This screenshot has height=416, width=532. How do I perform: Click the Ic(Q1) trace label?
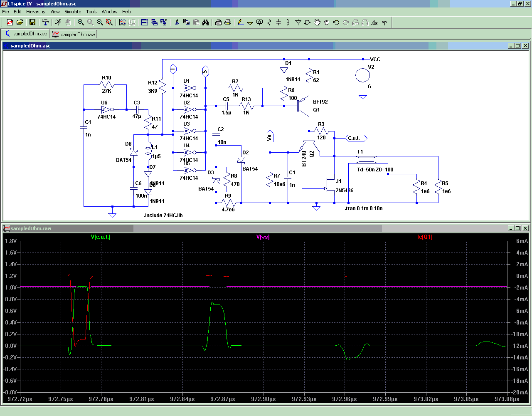pyautogui.click(x=425, y=237)
